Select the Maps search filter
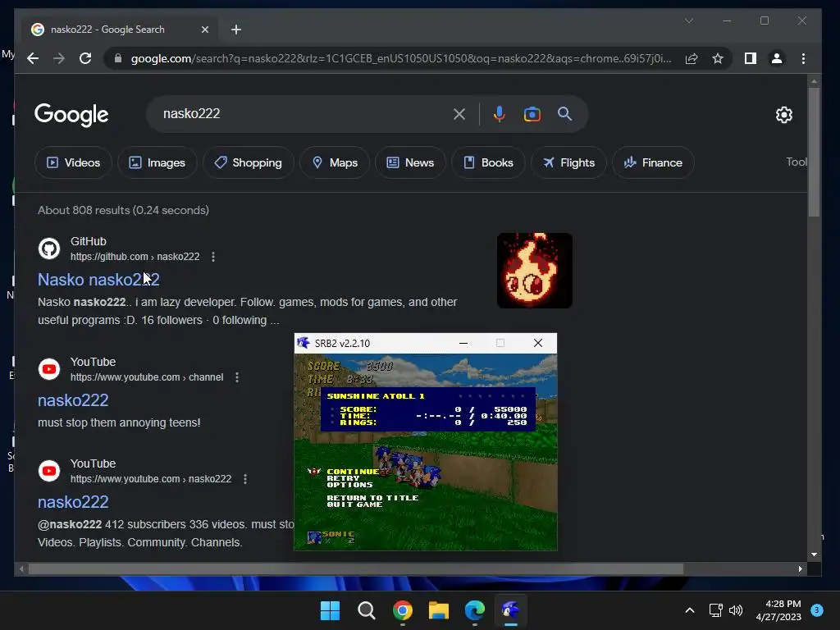 tap(335, 162)
